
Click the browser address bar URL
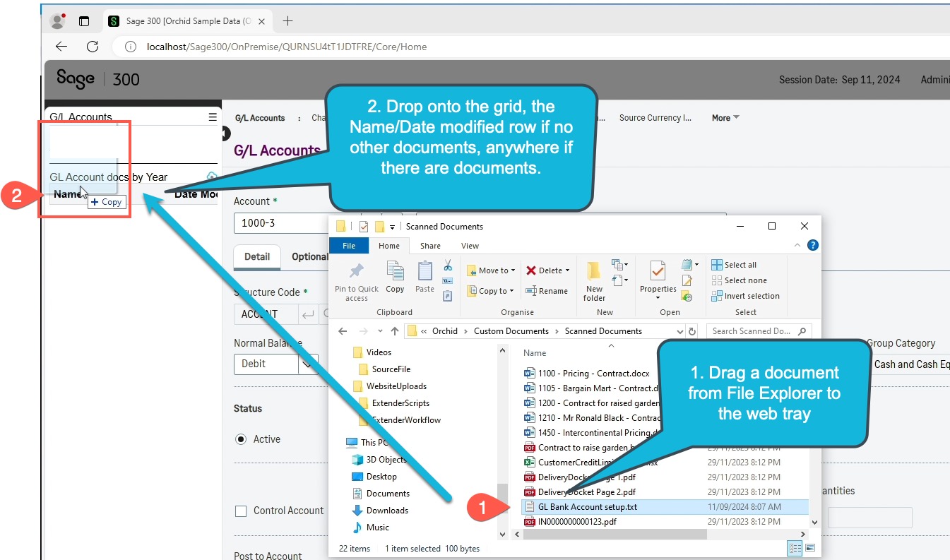[286, 47]
